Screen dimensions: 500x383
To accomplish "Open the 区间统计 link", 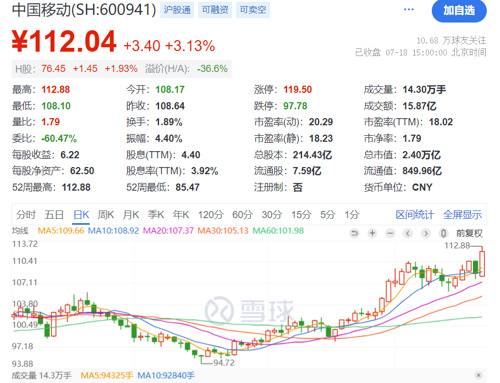I will (x=415, y=215).
